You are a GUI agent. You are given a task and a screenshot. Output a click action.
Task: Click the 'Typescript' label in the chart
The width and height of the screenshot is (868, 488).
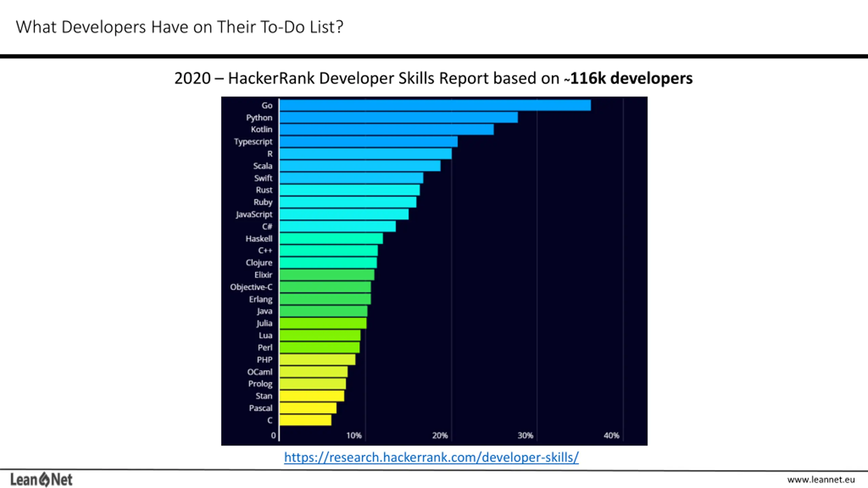click(x=253, y=142)
